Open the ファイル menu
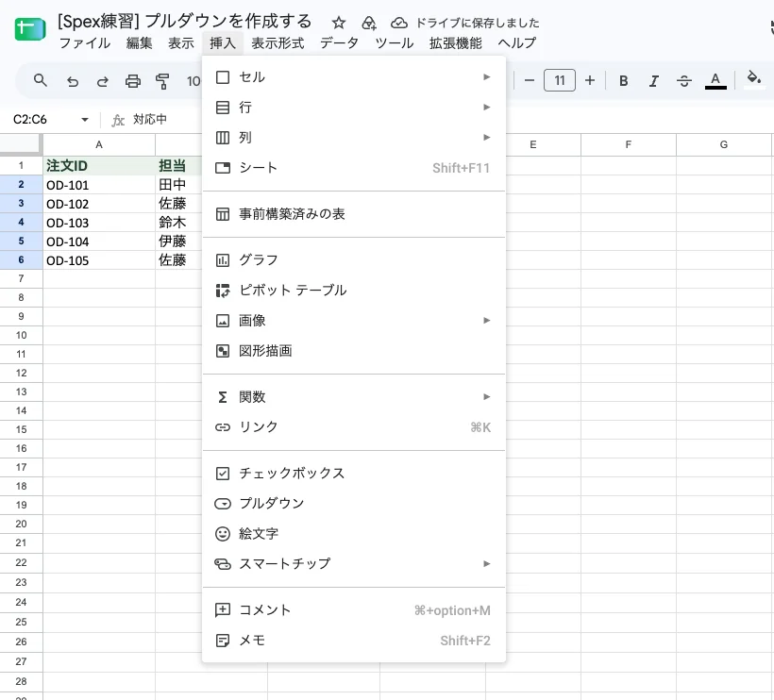The width and height of the screenshot is (774, 700). (x=84, y=43)
